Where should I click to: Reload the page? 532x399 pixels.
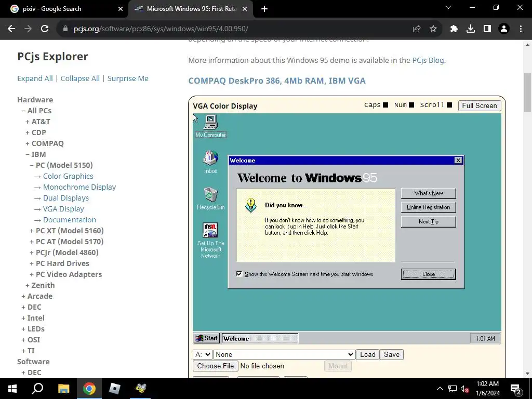(45, 29)
